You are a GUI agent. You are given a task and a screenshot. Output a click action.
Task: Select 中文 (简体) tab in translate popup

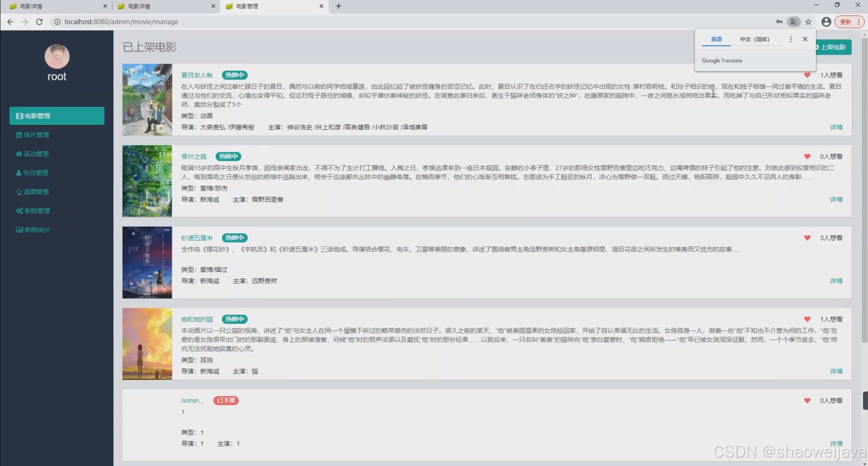754,39
